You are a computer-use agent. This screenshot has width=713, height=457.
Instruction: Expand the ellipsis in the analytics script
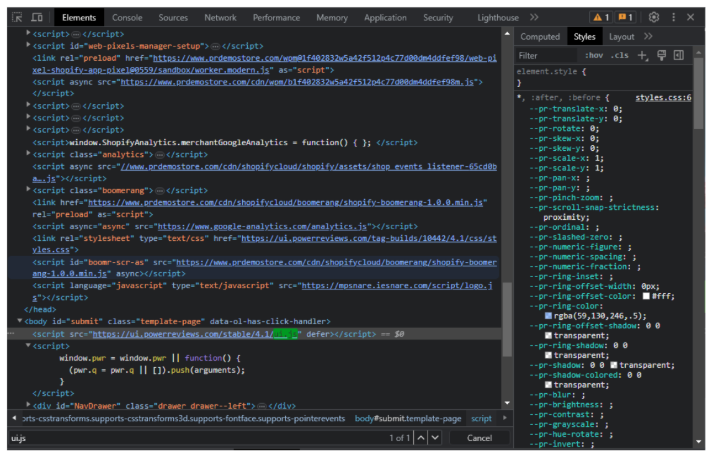pyautogui.click(x=160, y=155)
